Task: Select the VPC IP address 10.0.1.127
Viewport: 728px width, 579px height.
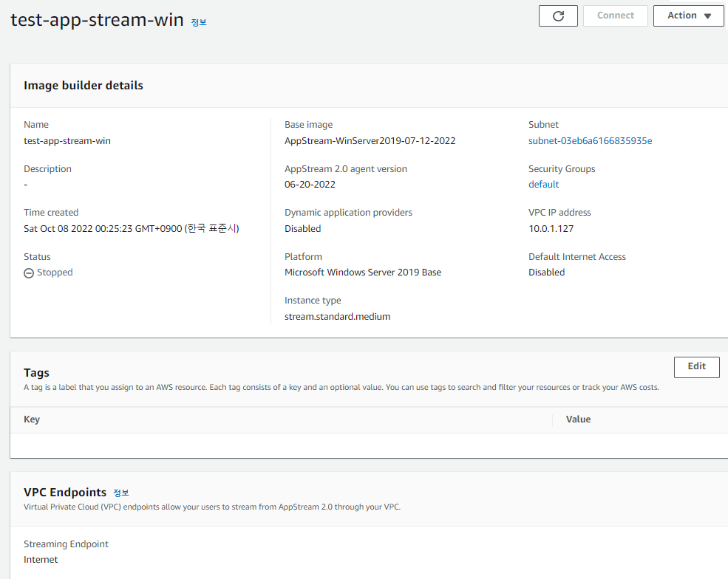Action: tap(551, 229)
